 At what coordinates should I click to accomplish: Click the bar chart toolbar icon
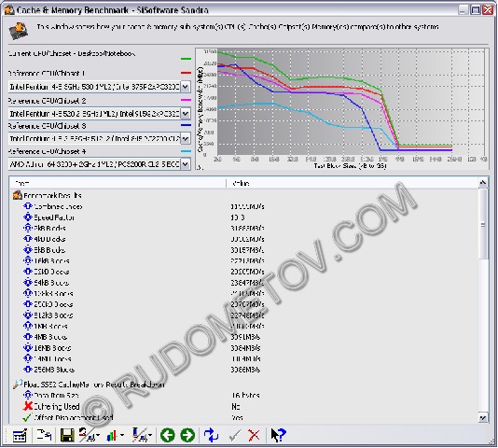coord(112,435)
